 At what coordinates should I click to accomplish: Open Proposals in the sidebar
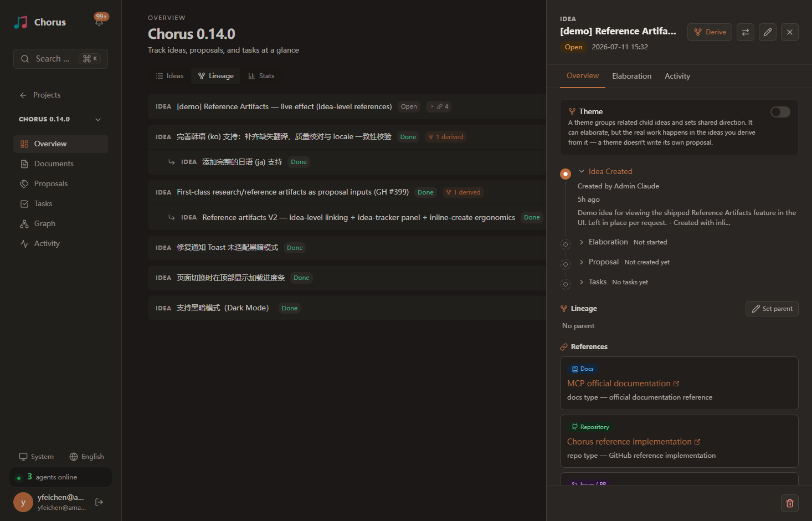click(60, 184)
